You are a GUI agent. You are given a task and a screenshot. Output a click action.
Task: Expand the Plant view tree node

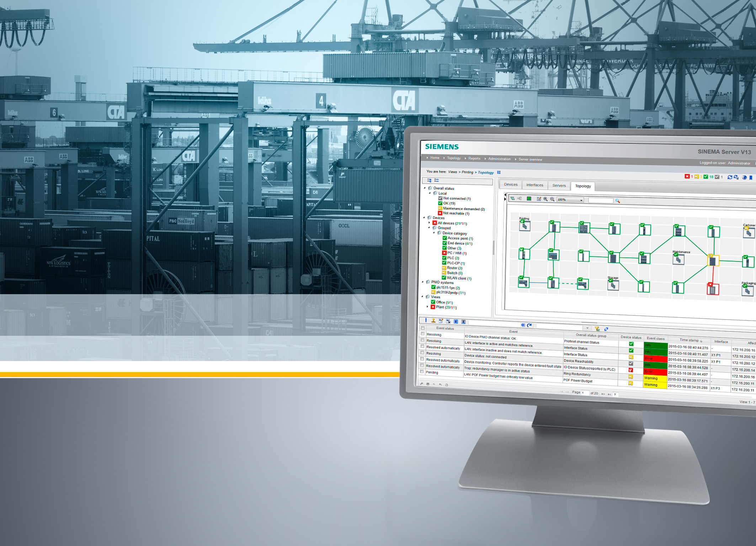tap(427, 306)
